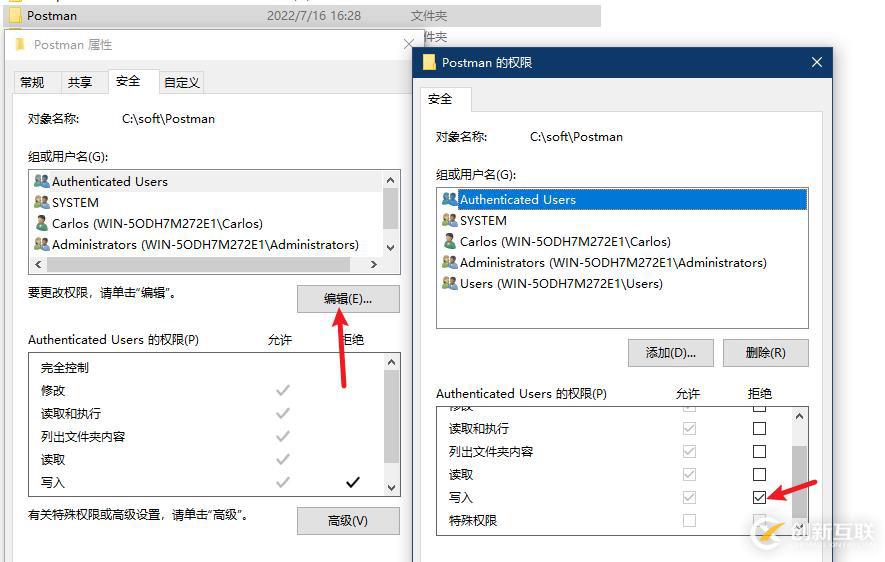Toggle deny checkbox for 读取和执行

point(759,428)
